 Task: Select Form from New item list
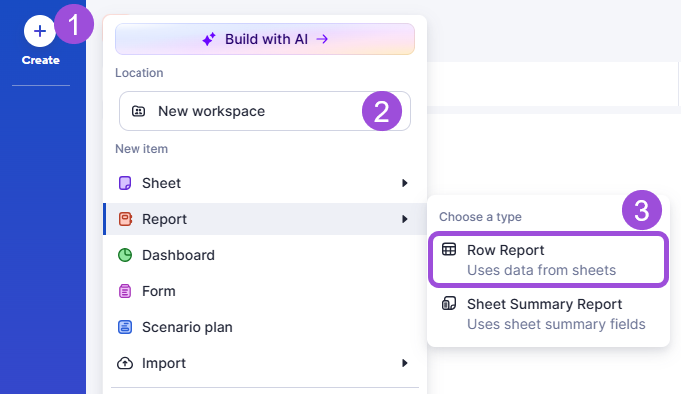264,291
